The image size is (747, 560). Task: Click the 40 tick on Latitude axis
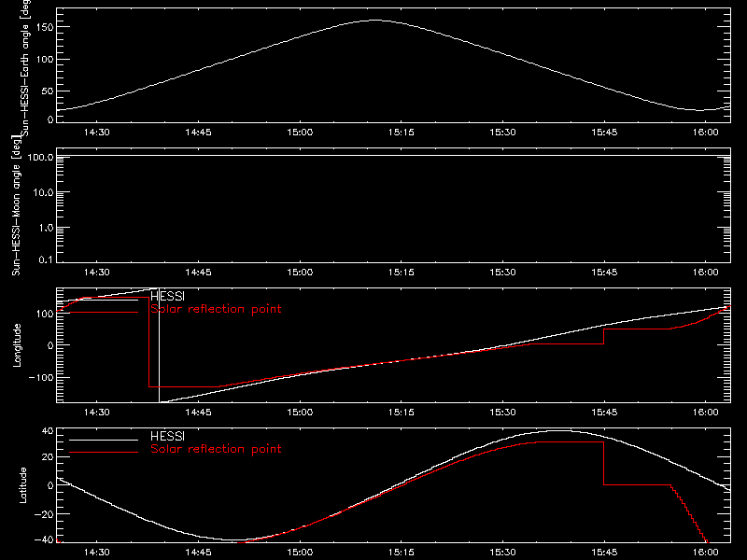[48, 431]
